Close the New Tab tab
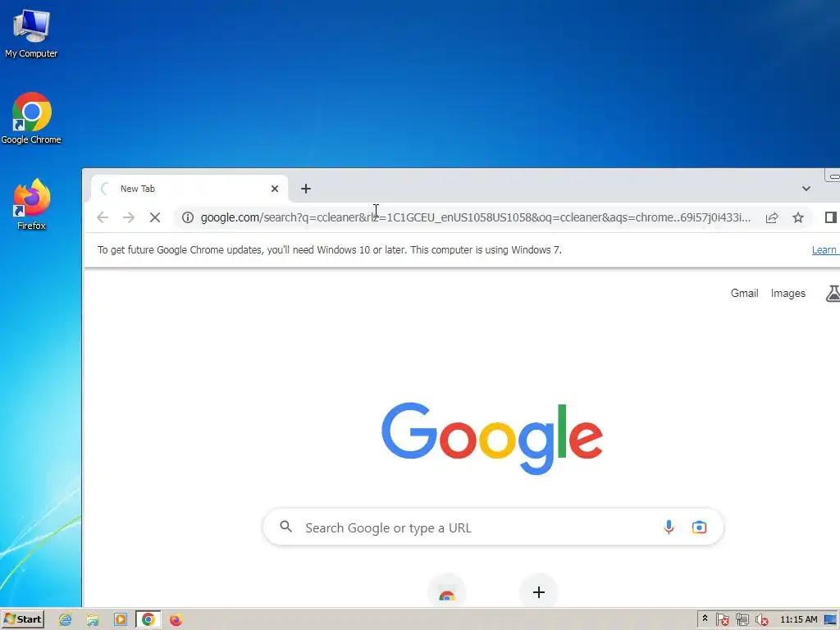This screenshot has width=840, height=630. tap(275, 189)
